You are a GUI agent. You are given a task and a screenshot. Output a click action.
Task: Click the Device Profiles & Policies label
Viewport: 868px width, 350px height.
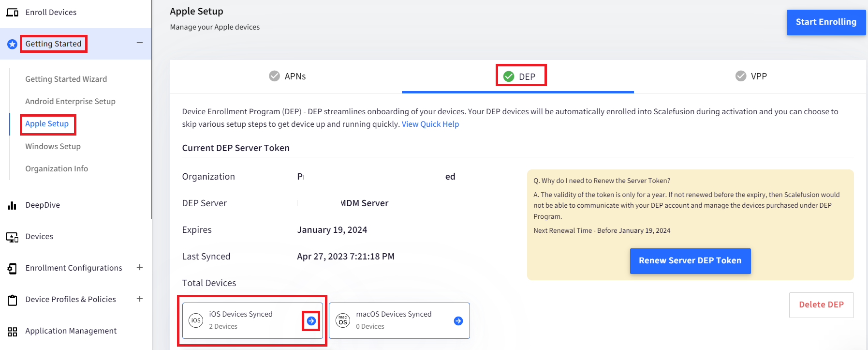tap(71, 300)
